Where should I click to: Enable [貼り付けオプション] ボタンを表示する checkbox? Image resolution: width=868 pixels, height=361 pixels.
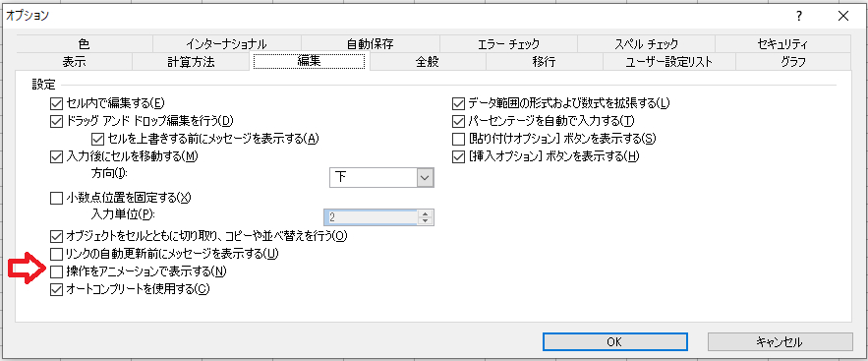(x=458, y=139)
